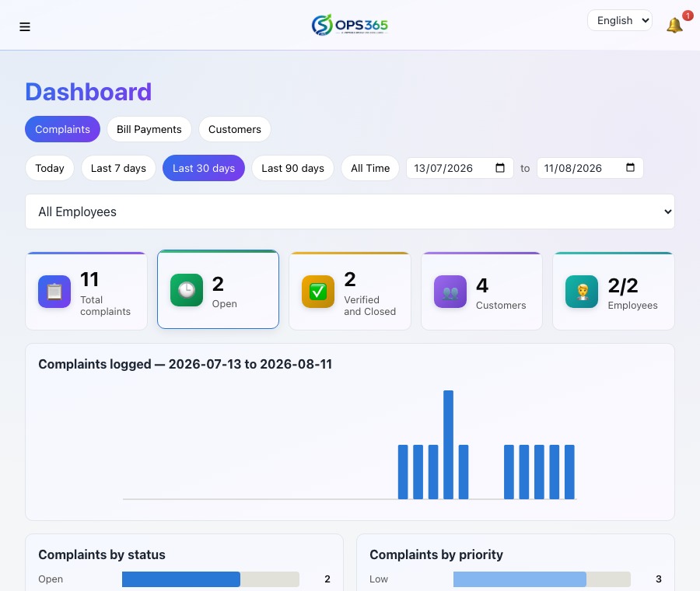Click the tallest bar in complaints chart

tap(448, 445)
